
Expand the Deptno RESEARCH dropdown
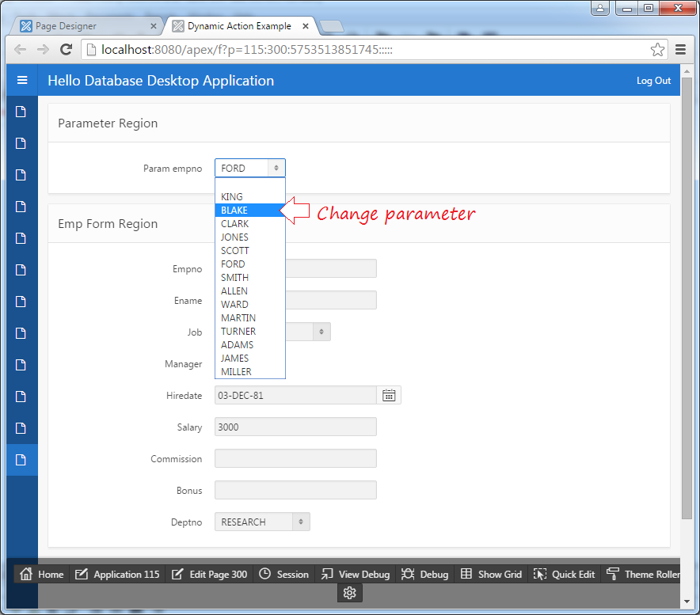(x=262, y=522)
